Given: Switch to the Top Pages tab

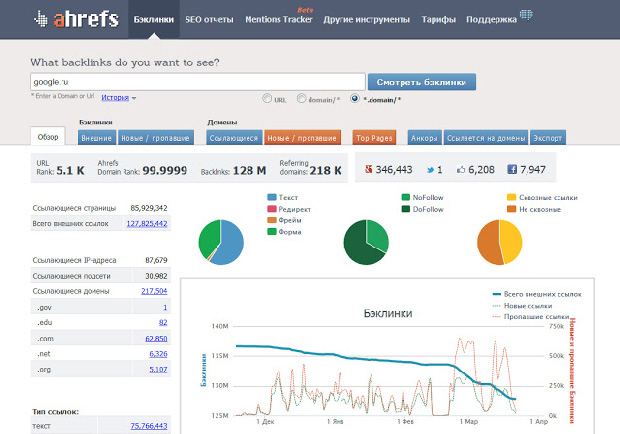Looking at the screenshot, I should click(x=374, y=138).
